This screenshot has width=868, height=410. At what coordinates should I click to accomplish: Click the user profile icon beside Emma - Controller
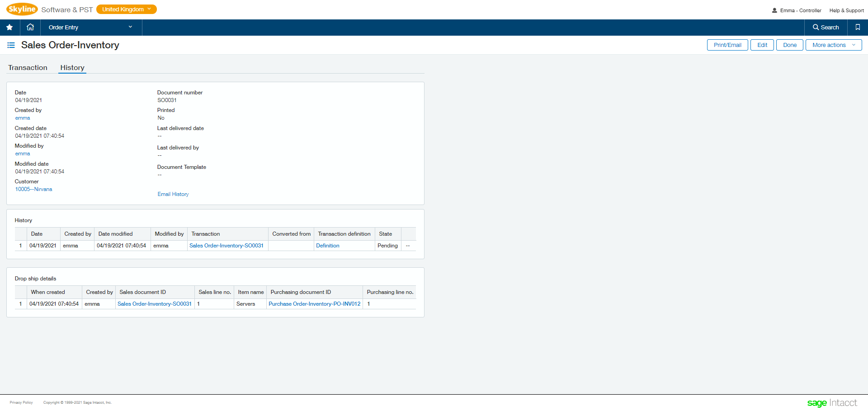click(774, 10)
